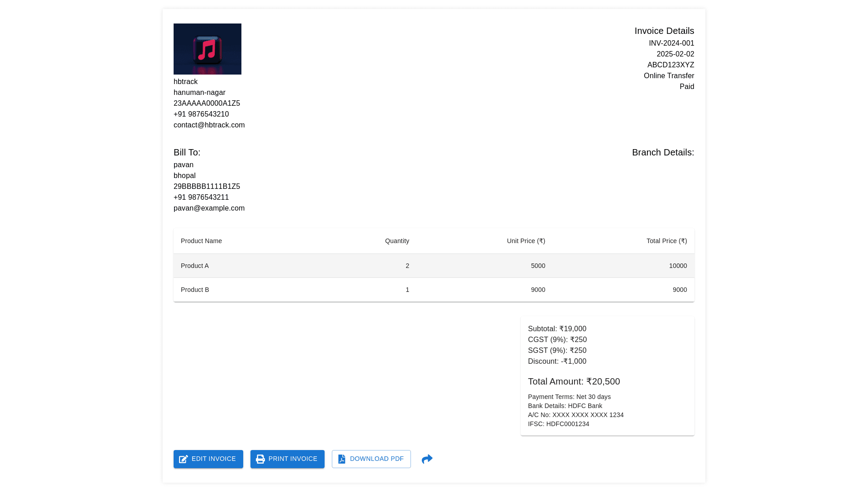Click invoice number INV-2024-001

tap(671, 43)
